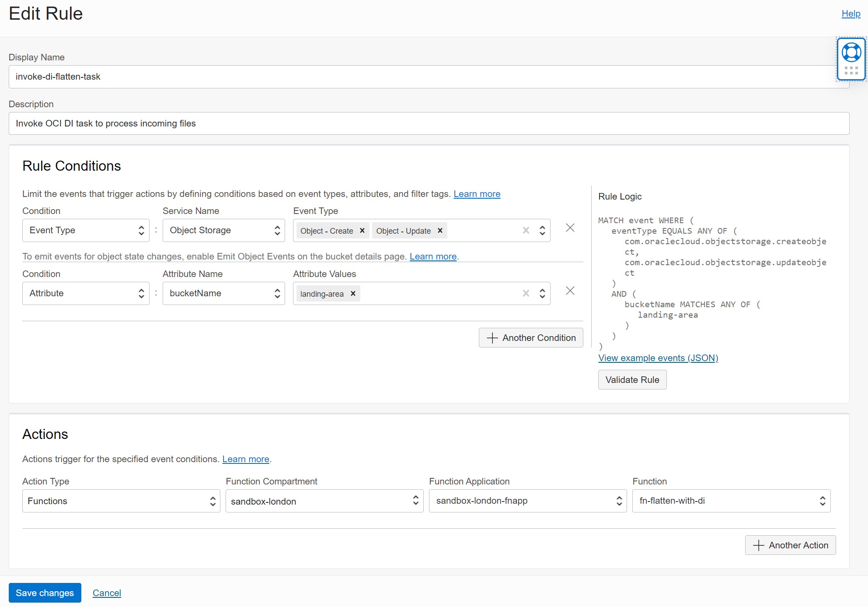The image size is (868, 607).
Task: Delete the Event Type condition row
Action: tap(570, 228)
